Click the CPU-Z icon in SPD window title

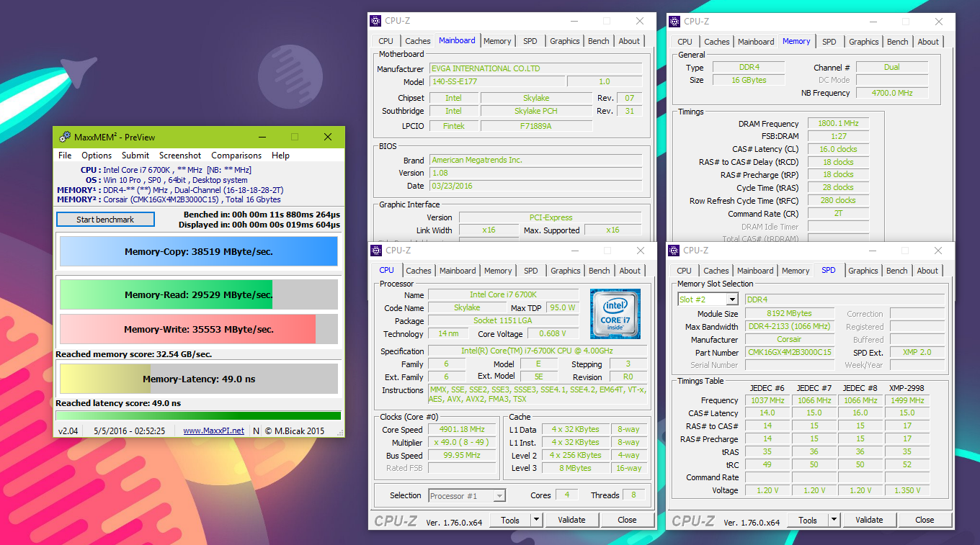[674, 250]
